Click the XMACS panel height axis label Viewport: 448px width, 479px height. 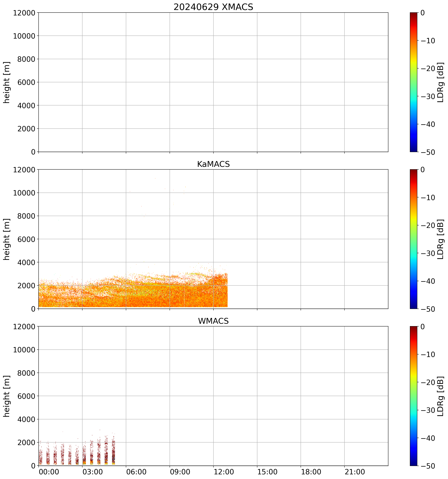coord(6,82)
